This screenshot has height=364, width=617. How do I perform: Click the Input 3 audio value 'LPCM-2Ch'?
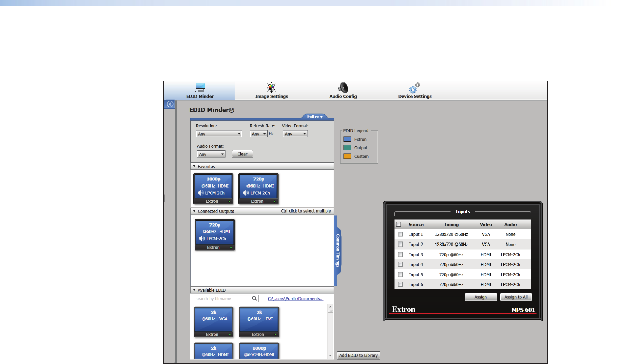510,255
